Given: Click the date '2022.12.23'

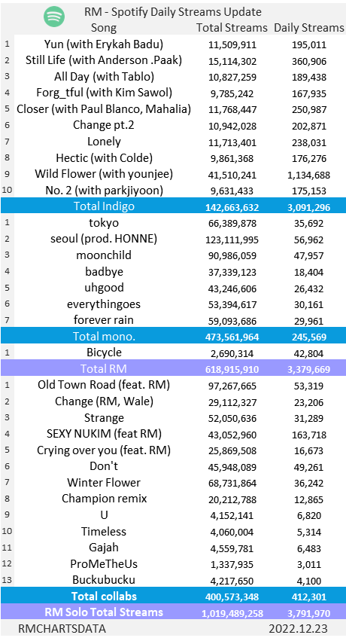Looking at the screenshot, I should tap(298, 629).
